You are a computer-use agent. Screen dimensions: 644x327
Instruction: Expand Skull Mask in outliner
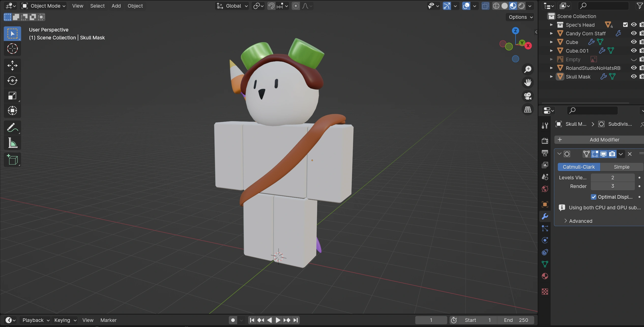551,77
